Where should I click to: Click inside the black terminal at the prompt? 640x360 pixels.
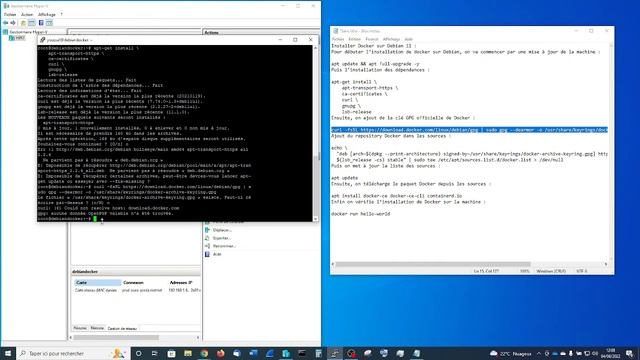[x=95, y=219]
